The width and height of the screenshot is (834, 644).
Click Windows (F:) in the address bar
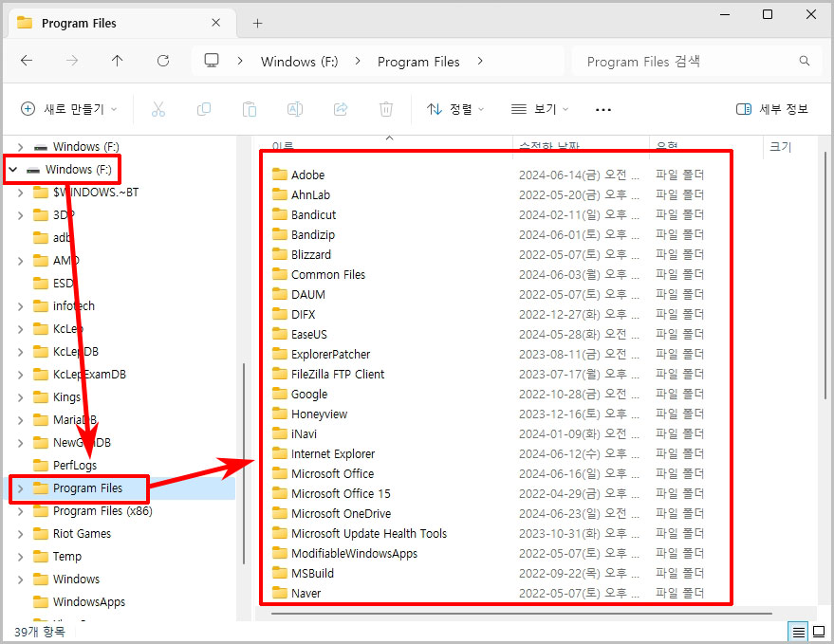pos(300,62)
